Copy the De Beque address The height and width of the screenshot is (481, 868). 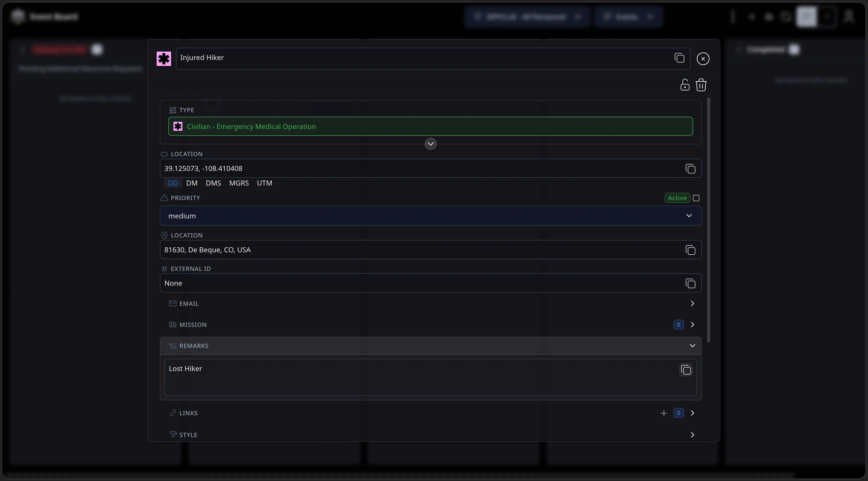(690, 250)
